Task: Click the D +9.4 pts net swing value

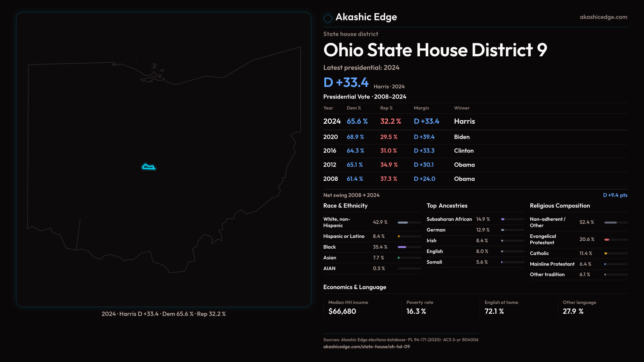Action: pyautogui.click(x=615, y=195)
